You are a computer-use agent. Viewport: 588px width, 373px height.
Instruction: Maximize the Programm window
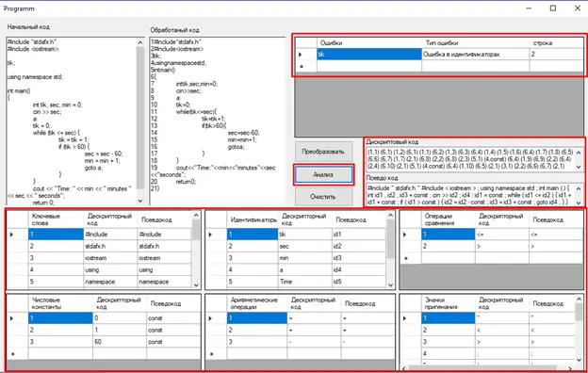pos(553,8)
